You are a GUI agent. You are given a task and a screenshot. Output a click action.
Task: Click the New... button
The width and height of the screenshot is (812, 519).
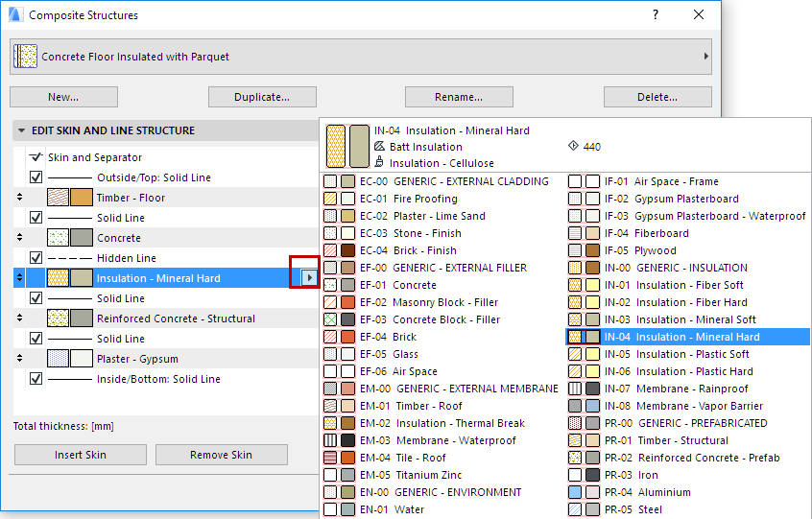point(63,97)
